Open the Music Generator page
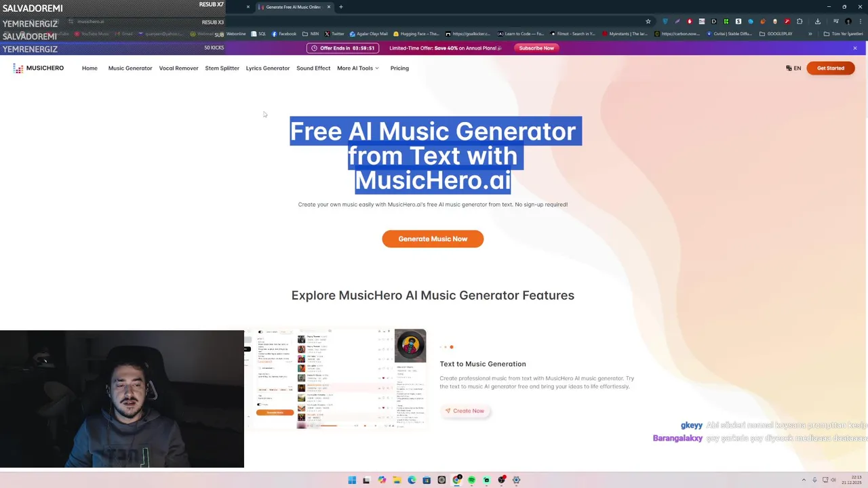 point(130,68)
